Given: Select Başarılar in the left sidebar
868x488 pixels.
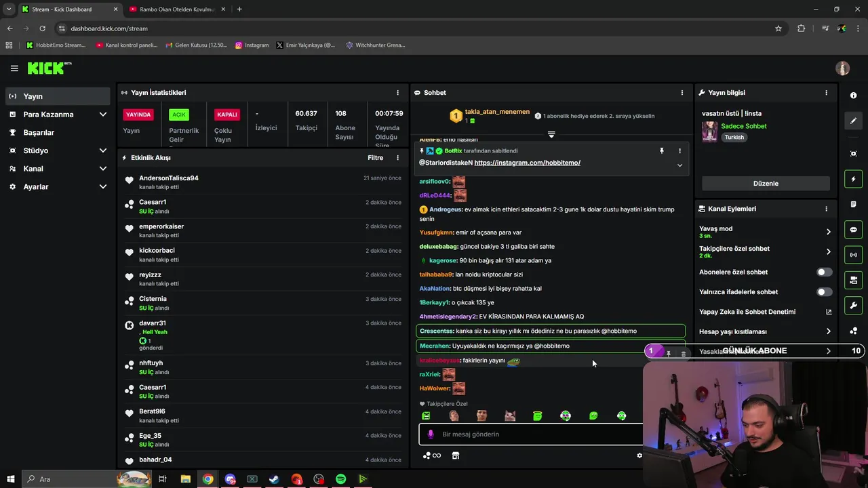Looking at the screenshot, I should point(58,132).
